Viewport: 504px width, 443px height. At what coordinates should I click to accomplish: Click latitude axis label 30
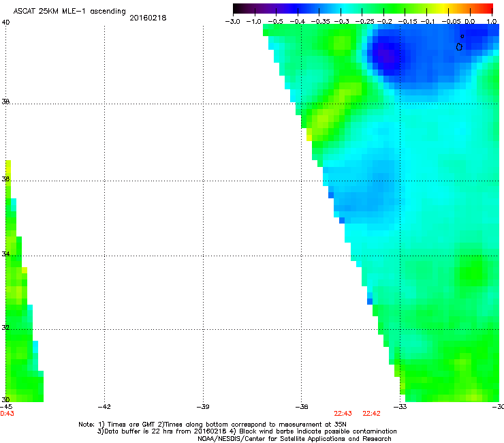5,399
